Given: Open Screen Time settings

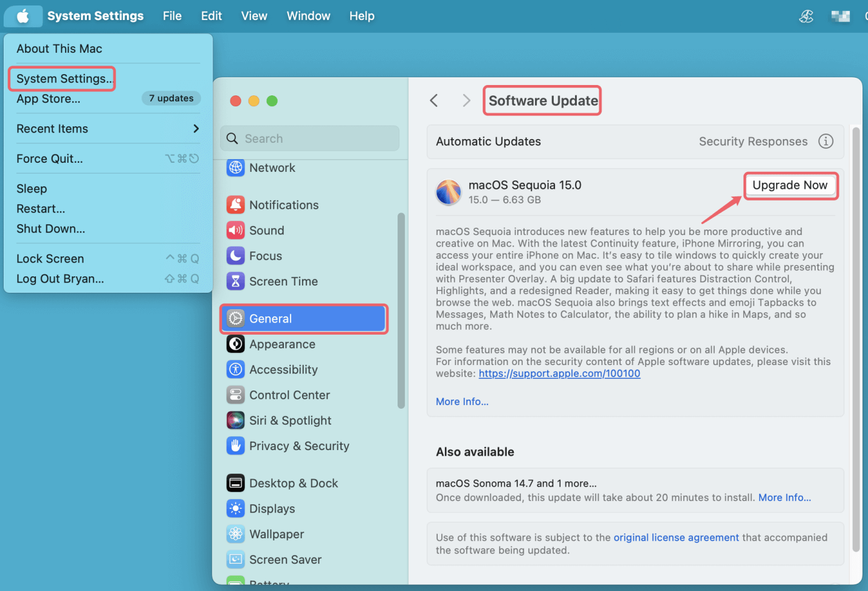Looking at the screenshot, I should (283, 281).
